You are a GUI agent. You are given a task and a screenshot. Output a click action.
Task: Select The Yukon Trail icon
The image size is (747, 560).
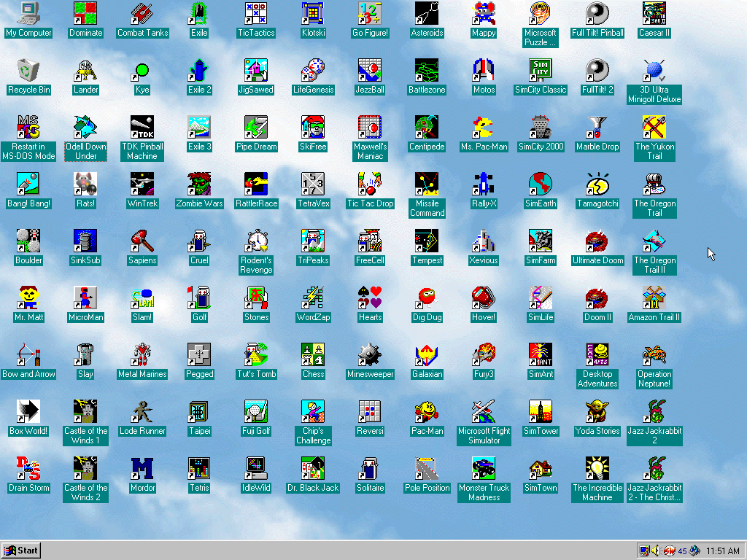pyautogui.click(x=654, y=127)
